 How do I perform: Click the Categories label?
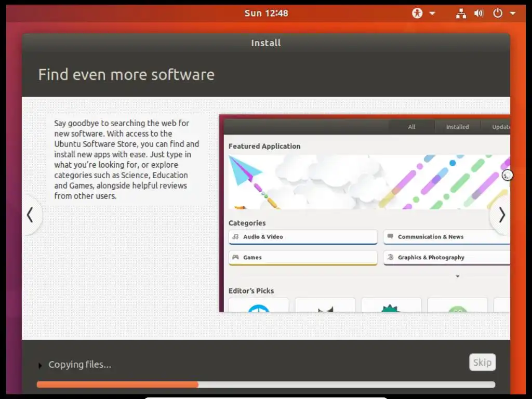[247, 223]
